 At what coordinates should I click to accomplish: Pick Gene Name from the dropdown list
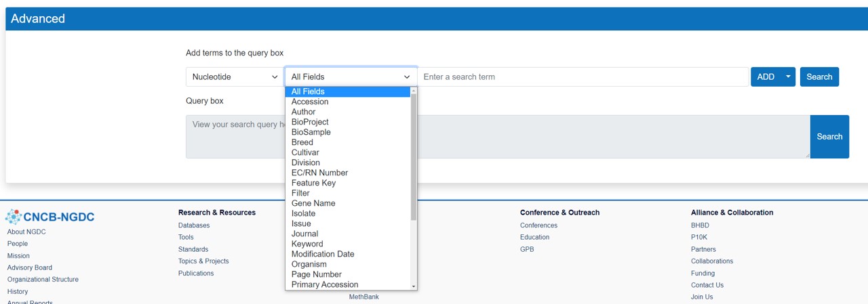pyautogui.click(x=313, y=203)
